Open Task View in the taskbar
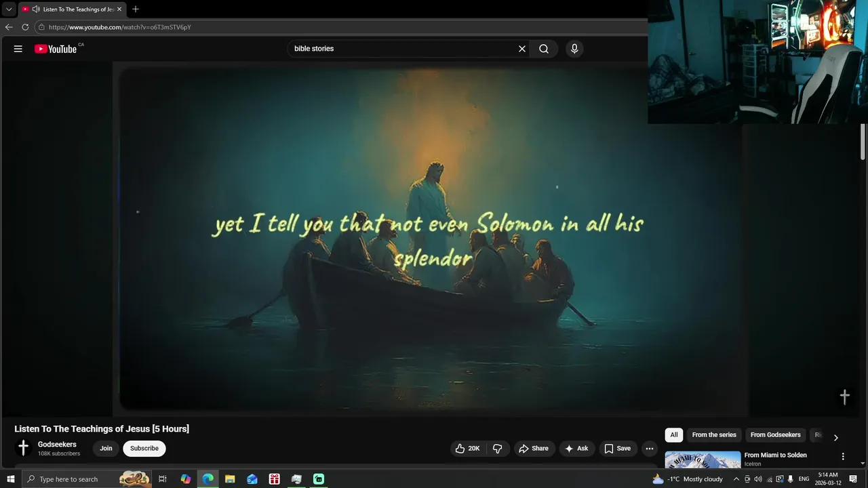The image size is (868, 488). point(163,479)
